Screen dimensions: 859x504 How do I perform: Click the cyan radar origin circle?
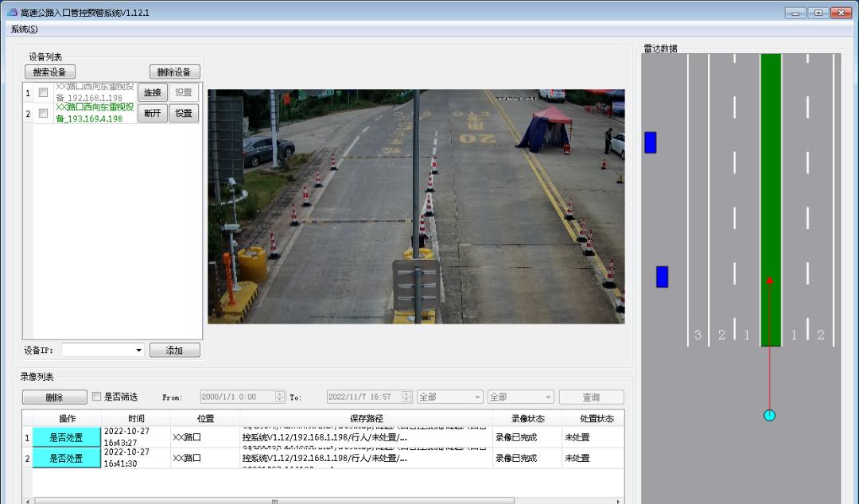(x=769, y=415)
